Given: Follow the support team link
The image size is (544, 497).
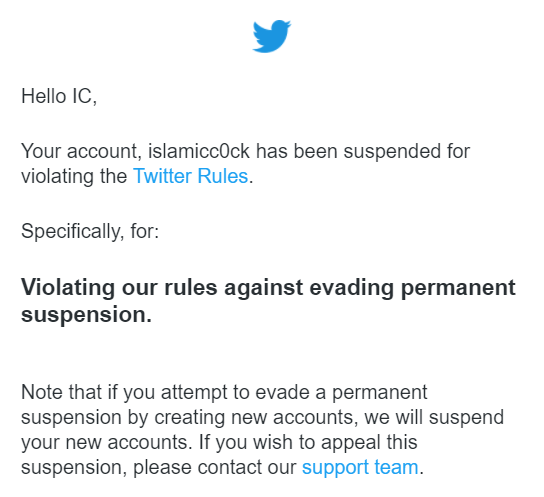Looking at the screenshot, I should point(360,468).
